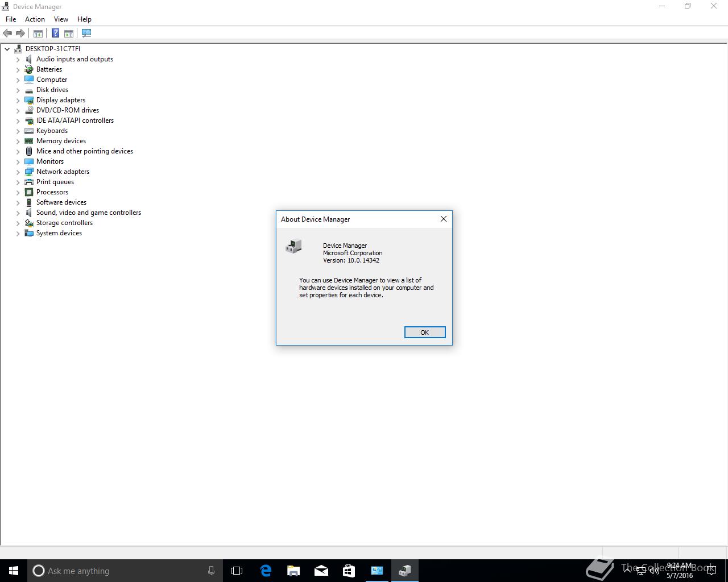Click the Network adapters category icon
The image size is (728, 582).
29,172
